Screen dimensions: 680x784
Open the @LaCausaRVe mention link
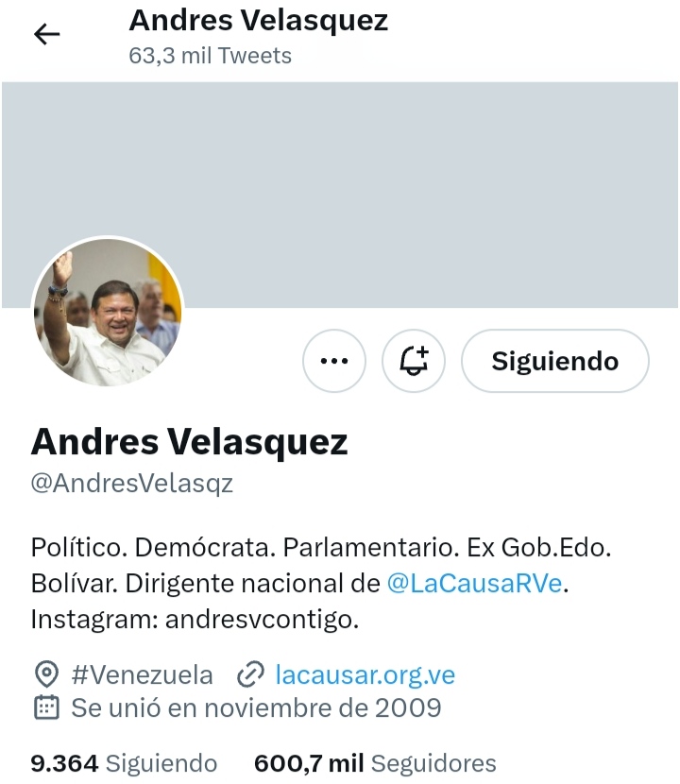pos(474,584)
